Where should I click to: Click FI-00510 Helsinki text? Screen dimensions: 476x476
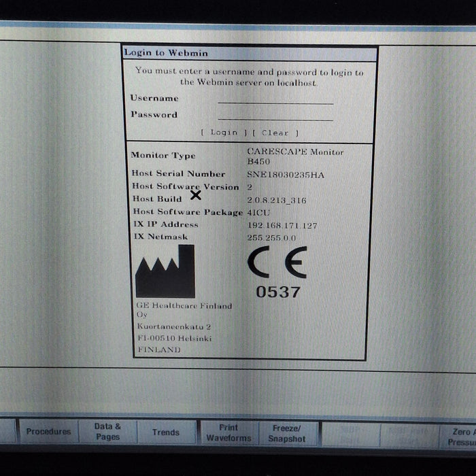(175, 338)
